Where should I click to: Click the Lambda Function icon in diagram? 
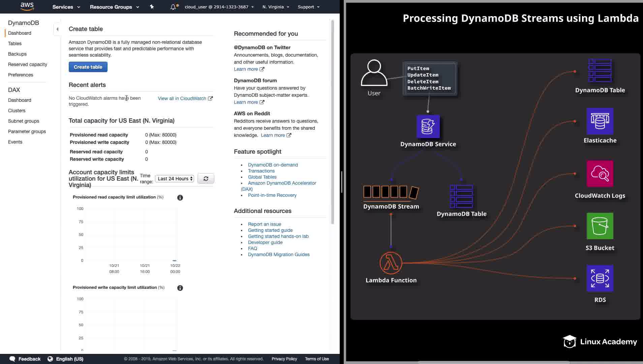pyautogui.click(x=391, y=263)
